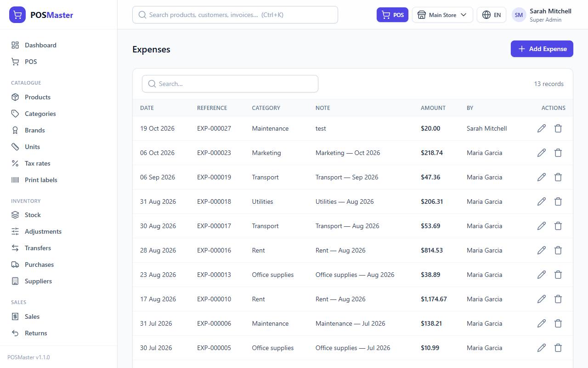
Task: Open the POS sidebar link
Action: click(x=58, y=62)
